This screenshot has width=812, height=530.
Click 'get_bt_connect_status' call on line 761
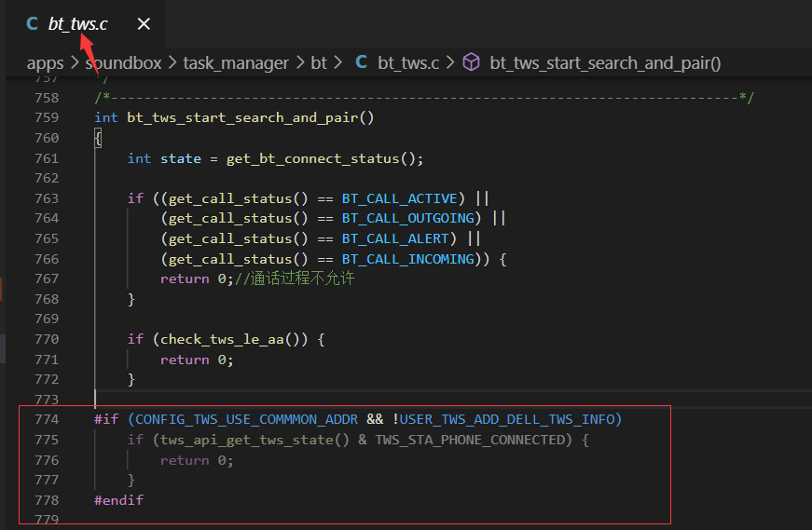pyautogui.click(x=313, y=158)
